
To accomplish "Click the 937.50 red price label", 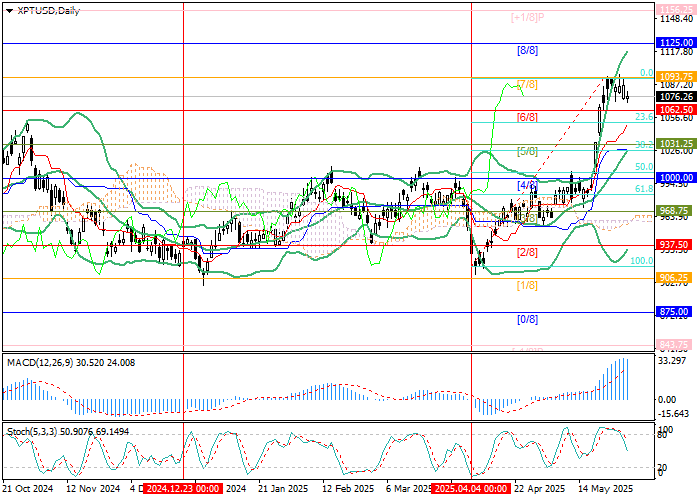I will click(676, 244).
